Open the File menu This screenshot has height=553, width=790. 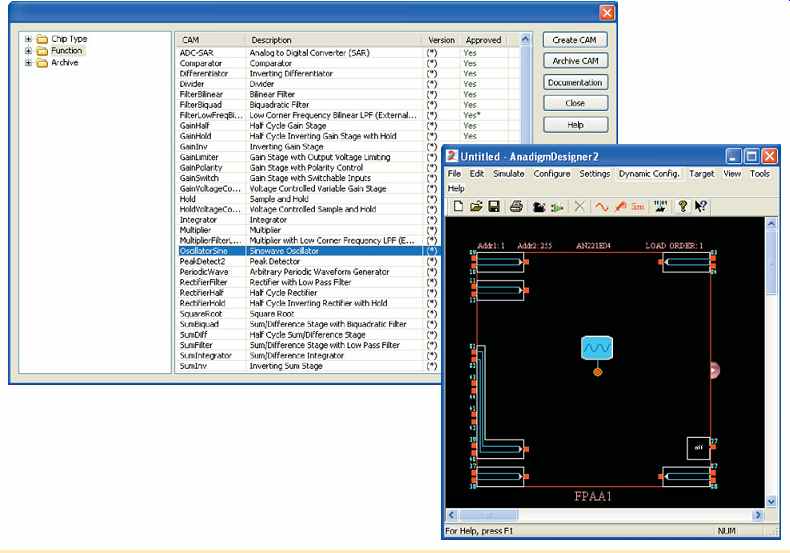point(454,173)
